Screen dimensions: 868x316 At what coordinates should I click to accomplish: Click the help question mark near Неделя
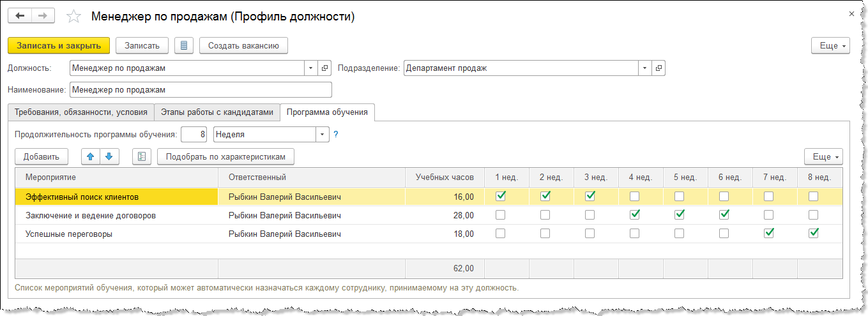pos(336,135)
